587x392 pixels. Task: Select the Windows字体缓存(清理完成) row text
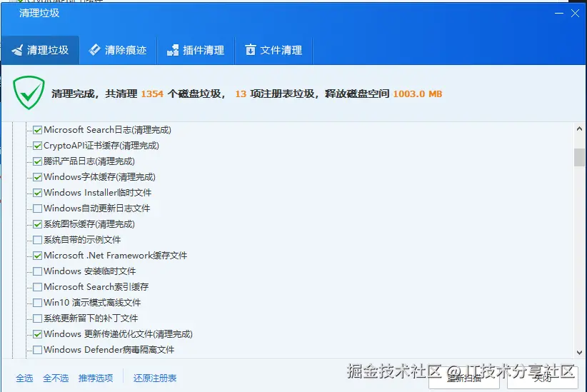click(99, 177)
